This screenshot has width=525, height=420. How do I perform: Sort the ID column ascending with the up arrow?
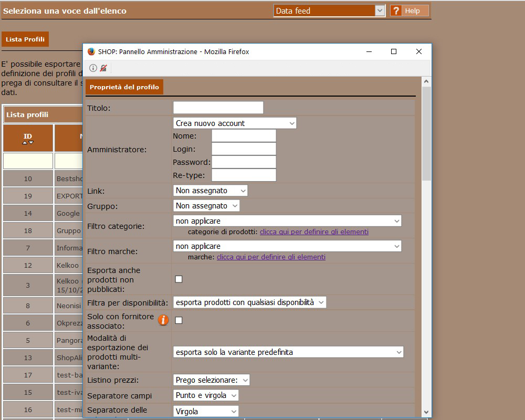pyautogui.click(x=25, y=143)
